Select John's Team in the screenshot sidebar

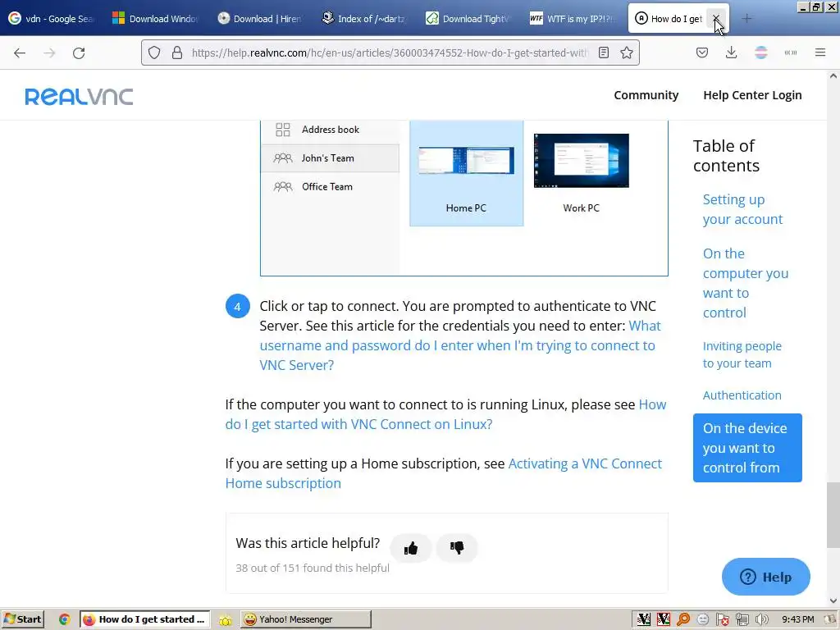(x=330, y=158)
